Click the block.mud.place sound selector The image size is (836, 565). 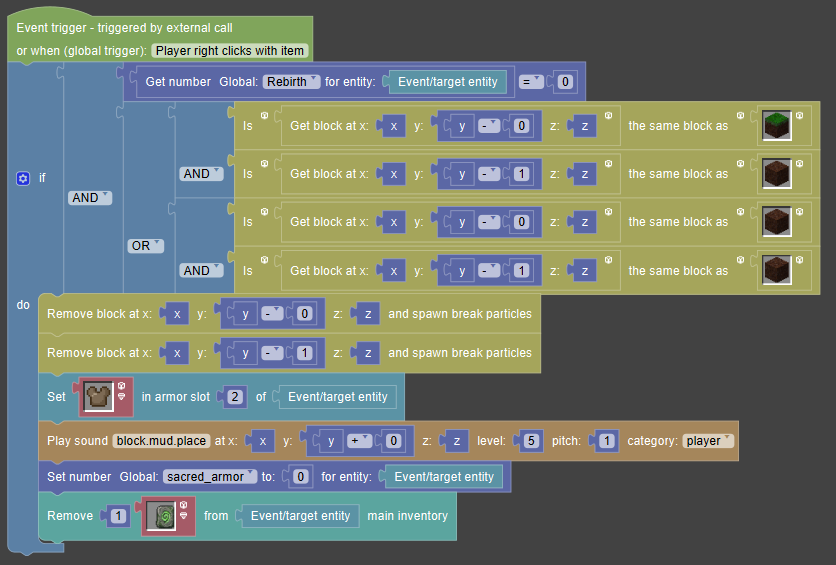(x=161, y=441)
